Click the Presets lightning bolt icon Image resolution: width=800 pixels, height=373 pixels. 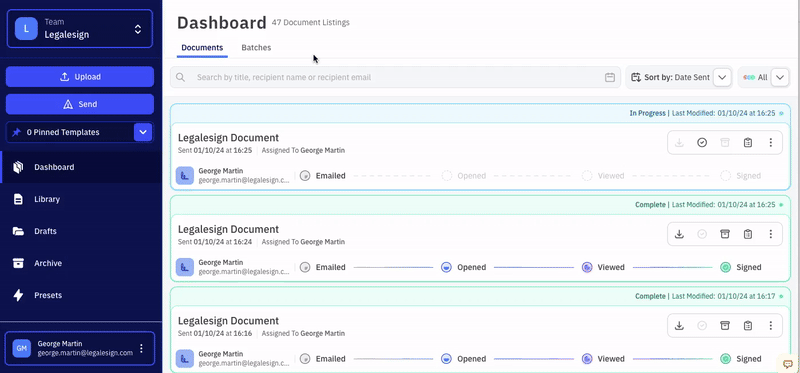pos(18,295)
